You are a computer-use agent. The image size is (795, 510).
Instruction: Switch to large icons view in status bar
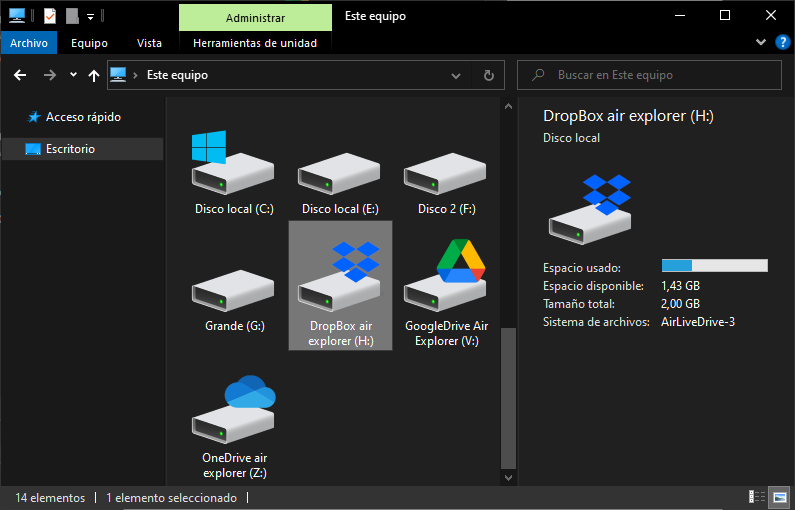(x=779, y=497)
